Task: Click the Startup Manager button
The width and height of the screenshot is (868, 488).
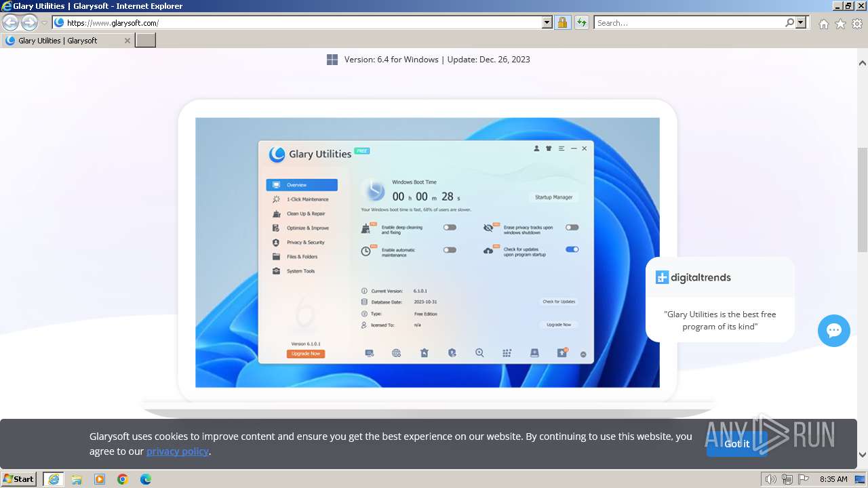Action: pos(553,197)
